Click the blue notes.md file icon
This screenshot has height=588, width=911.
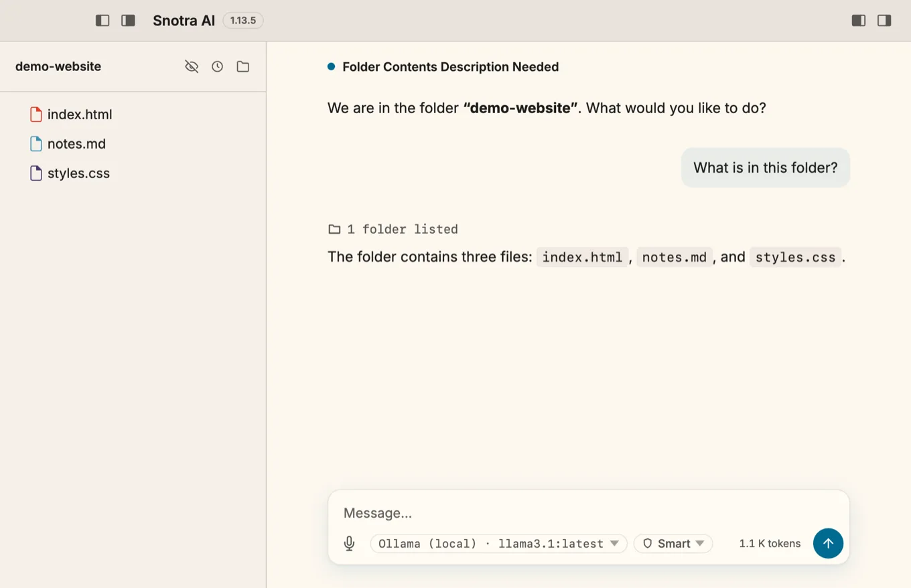36,144
